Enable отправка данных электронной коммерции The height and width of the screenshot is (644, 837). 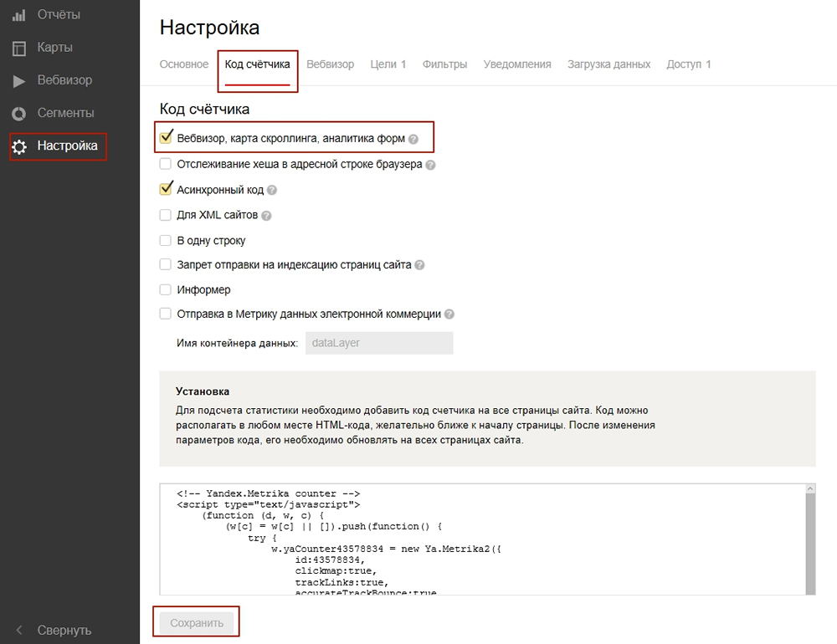pos(165,314)
